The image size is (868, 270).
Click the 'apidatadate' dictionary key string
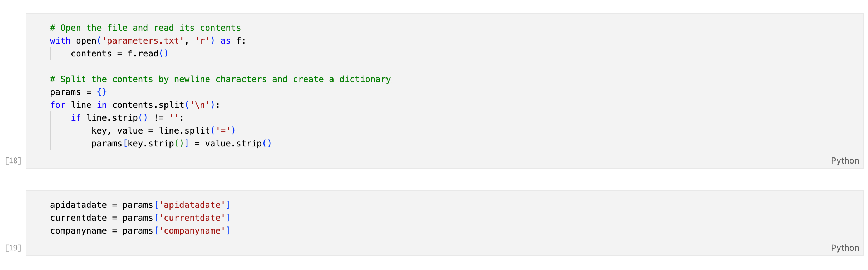point(192,205)
